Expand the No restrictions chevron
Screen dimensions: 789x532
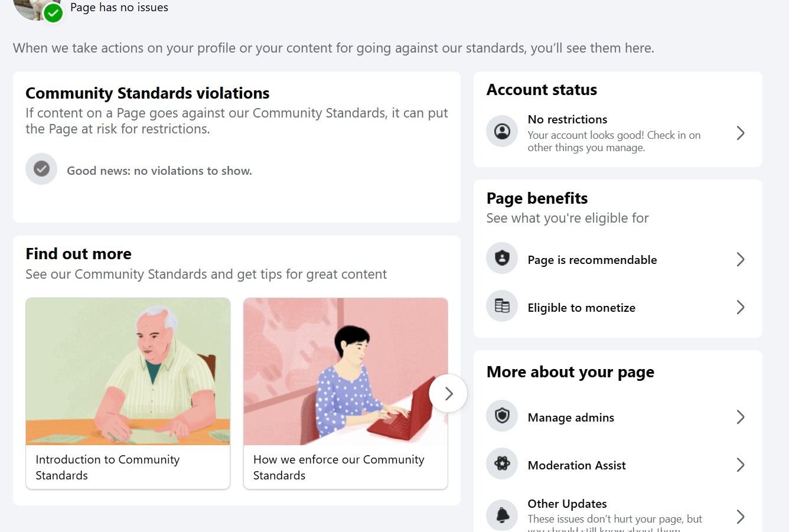click(x=741, y=133)
